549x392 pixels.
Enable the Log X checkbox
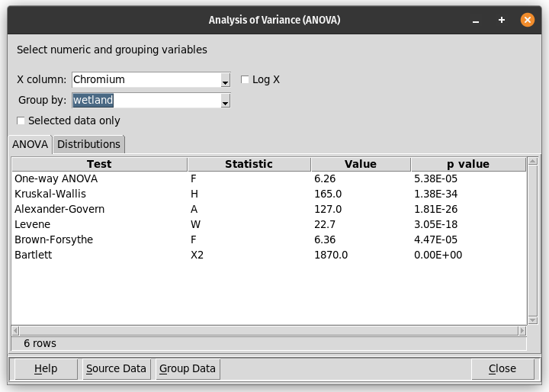point(245,79)
